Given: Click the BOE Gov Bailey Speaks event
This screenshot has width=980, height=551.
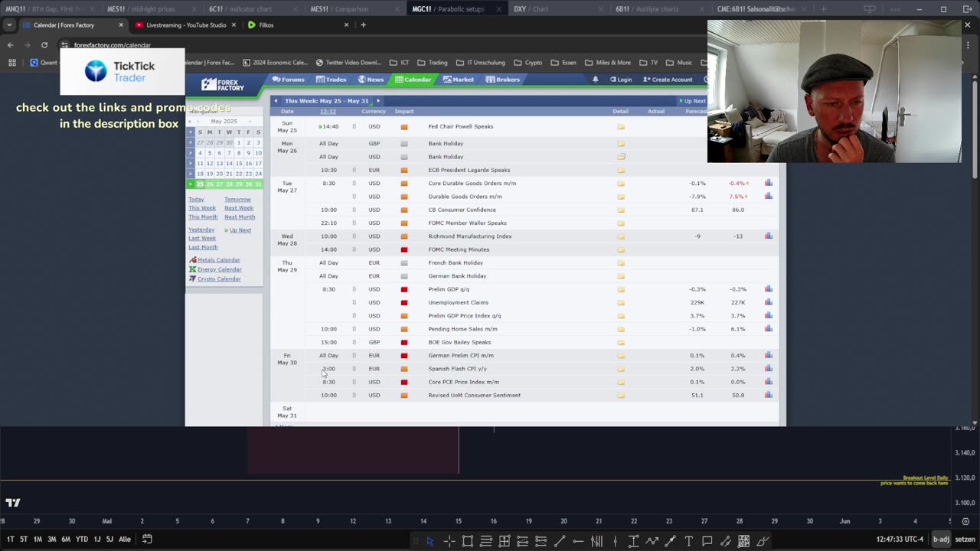Looking at the screenshot, I should pyautogui.click(x=459, y=342).
